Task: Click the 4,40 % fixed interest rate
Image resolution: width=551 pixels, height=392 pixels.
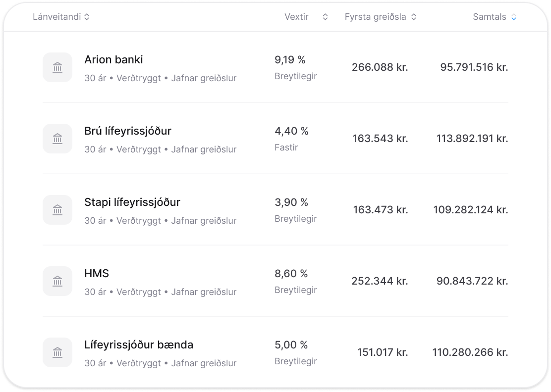Action: [291, 131]
